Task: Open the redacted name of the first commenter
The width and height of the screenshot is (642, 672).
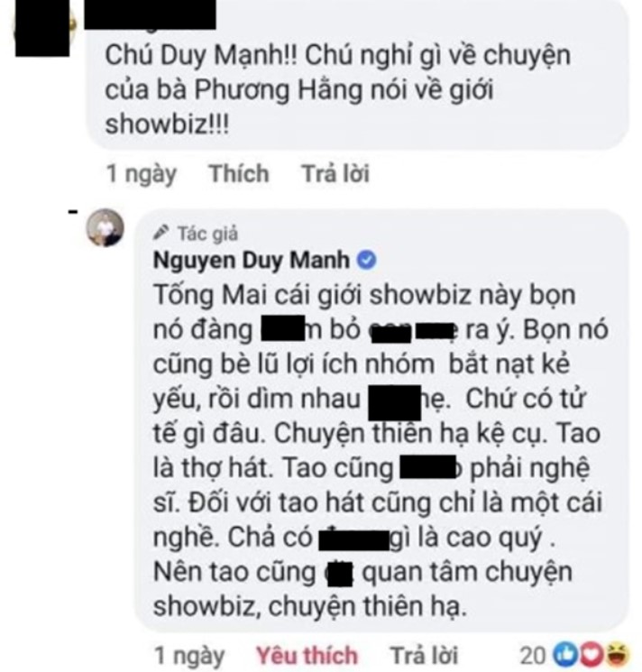Action: (x=150, y=14)
